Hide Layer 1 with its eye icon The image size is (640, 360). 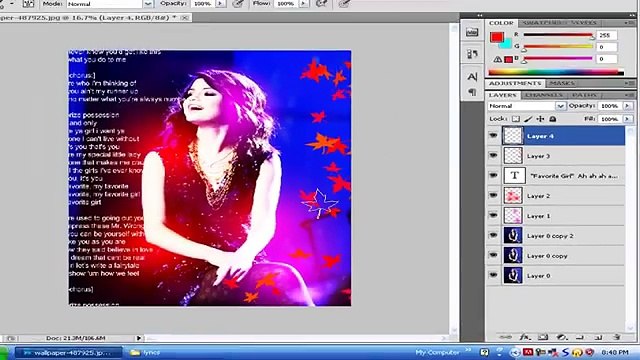tap(493, 216)
